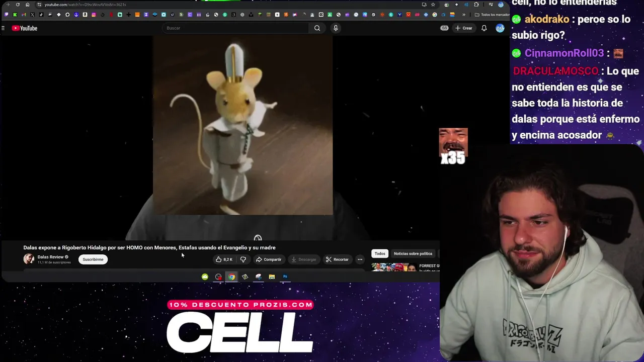Click the SS badge beside Crear

tap(444, 28)
